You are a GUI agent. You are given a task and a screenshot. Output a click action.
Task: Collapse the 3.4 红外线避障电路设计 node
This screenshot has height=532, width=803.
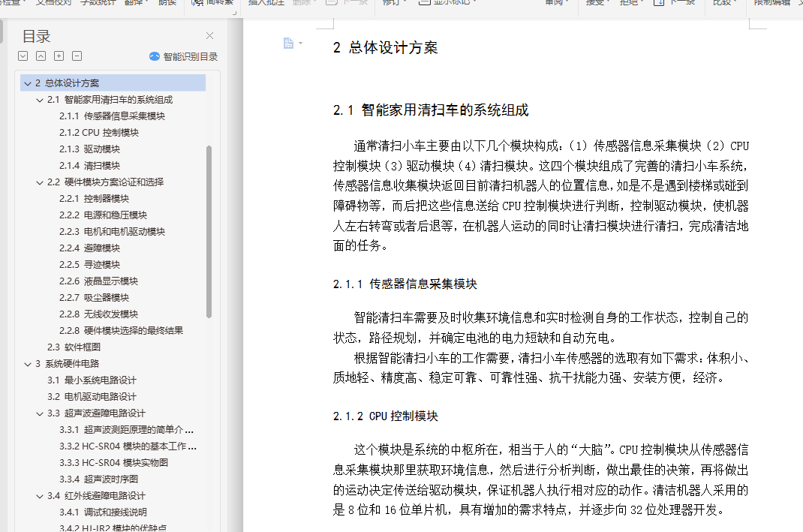click(x=40, y=496)
